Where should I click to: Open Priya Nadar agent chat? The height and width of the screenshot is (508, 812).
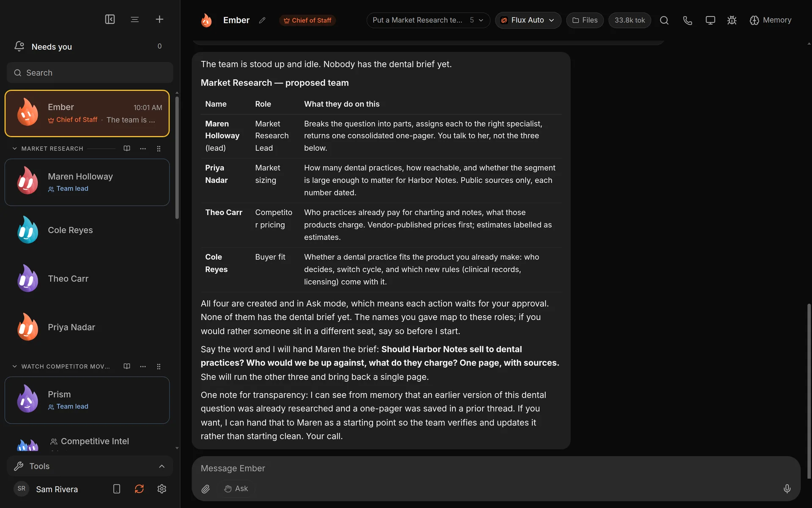[x=87, y=327]
